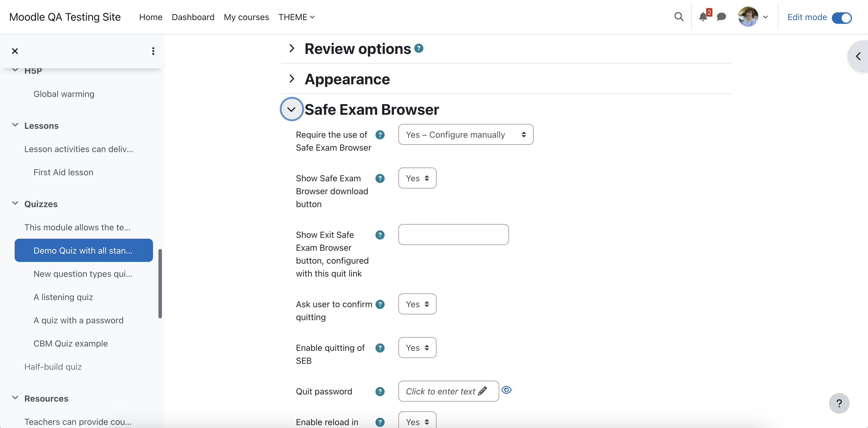Open New question types qui... item
Image resolution: width=868 pixels, height=428 pixels.
click(83, 274)
